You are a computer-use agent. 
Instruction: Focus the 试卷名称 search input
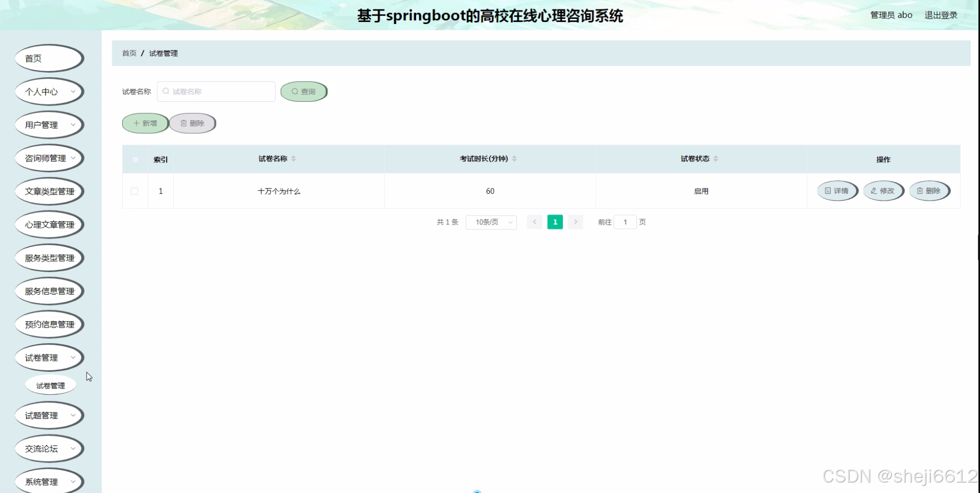216,91
